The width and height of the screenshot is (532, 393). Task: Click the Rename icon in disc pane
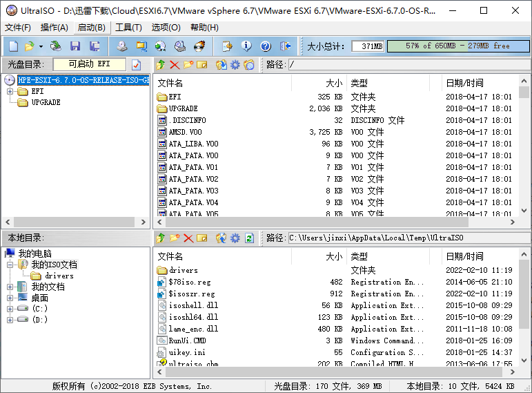point(202,64)
